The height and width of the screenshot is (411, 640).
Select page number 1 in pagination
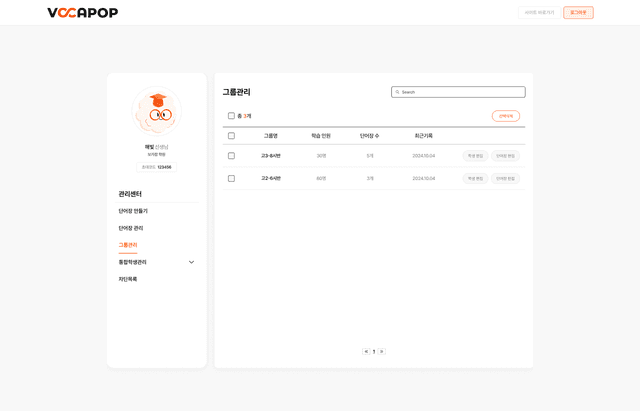[374, 351]
